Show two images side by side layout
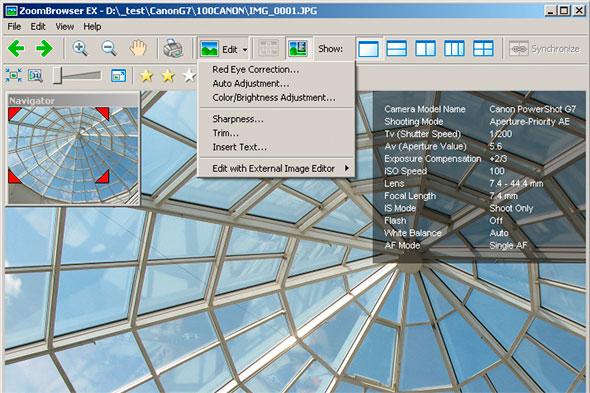 point(426,49)
